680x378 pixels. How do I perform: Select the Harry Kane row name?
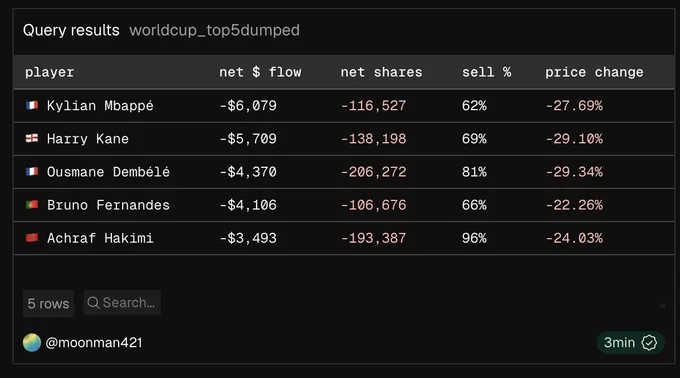[88, 139]
